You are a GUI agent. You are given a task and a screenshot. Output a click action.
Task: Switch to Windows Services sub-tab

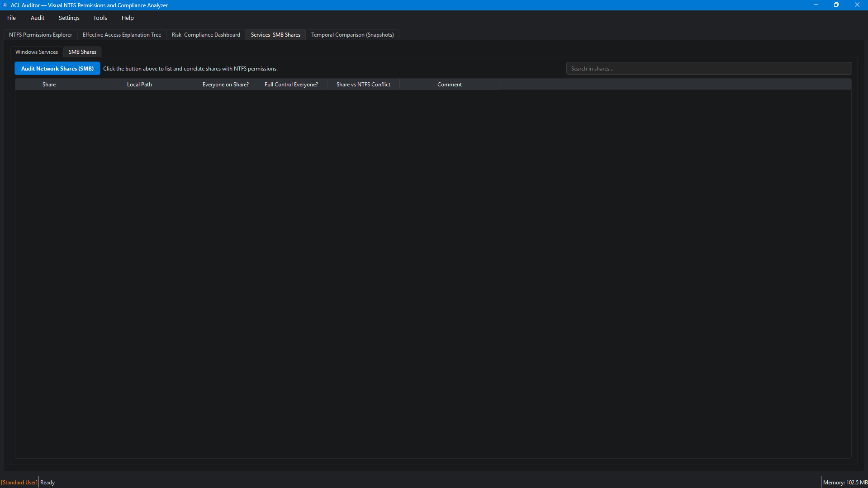coord(37,52)
